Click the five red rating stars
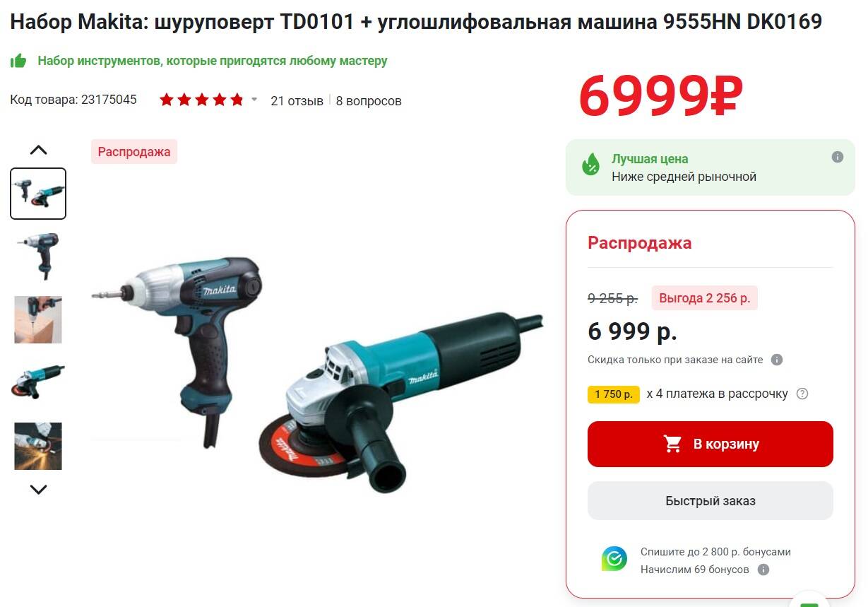 [201, 100]
